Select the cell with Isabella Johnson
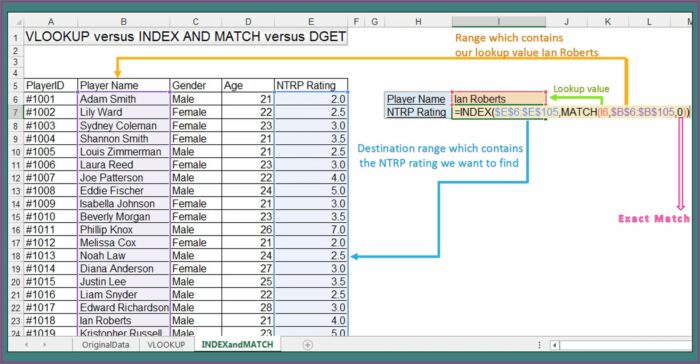The width and height of the screenshot is (700, 364). coord(124,203)
